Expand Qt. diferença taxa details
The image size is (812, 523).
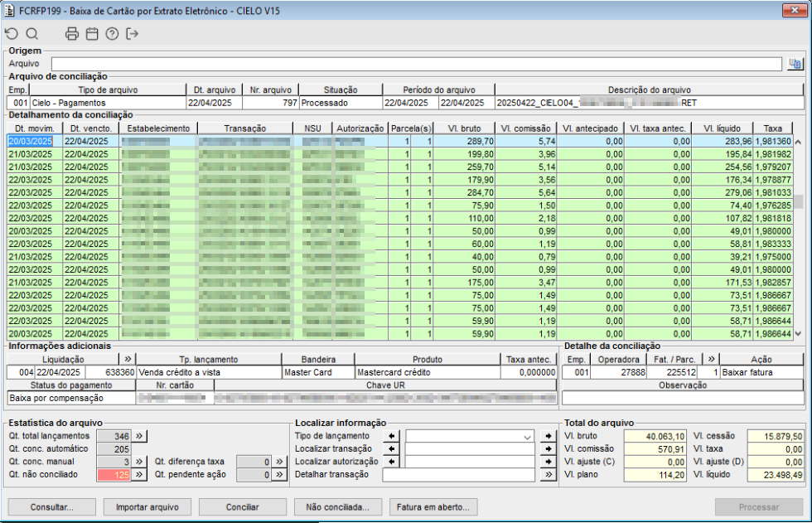click(x=280, y=462)
